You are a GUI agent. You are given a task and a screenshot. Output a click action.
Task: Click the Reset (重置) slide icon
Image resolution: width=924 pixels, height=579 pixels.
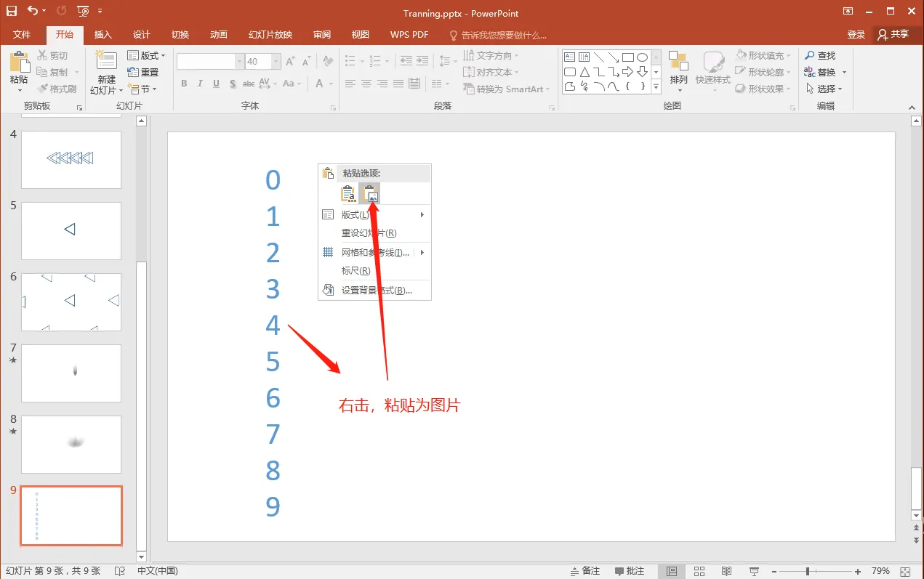(133, 72)
